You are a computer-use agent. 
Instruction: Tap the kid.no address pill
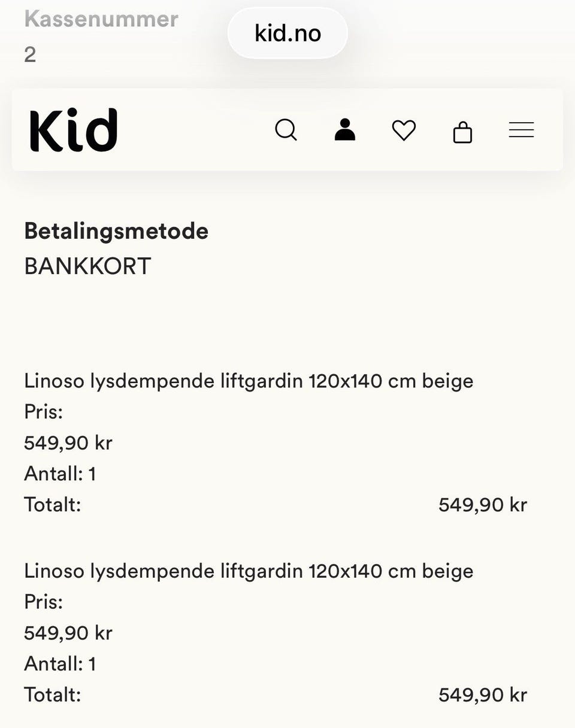pyautogui.click(x=287, y=33)
